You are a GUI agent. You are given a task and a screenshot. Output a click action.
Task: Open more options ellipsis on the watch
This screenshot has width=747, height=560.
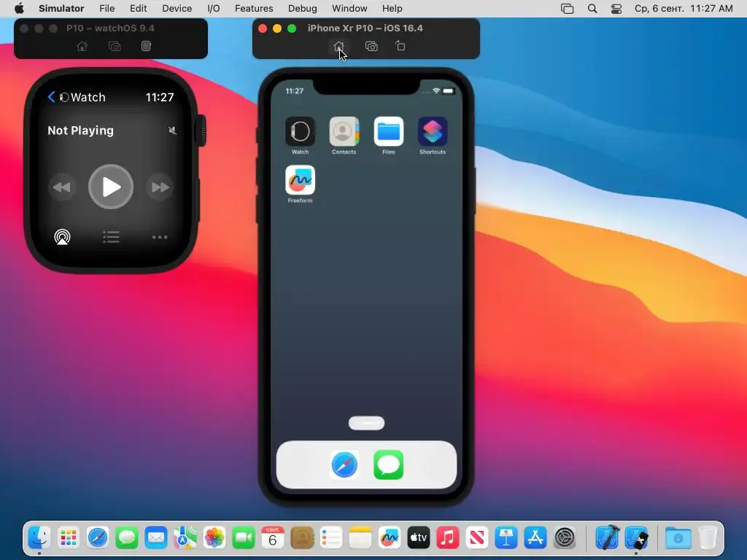160,237
